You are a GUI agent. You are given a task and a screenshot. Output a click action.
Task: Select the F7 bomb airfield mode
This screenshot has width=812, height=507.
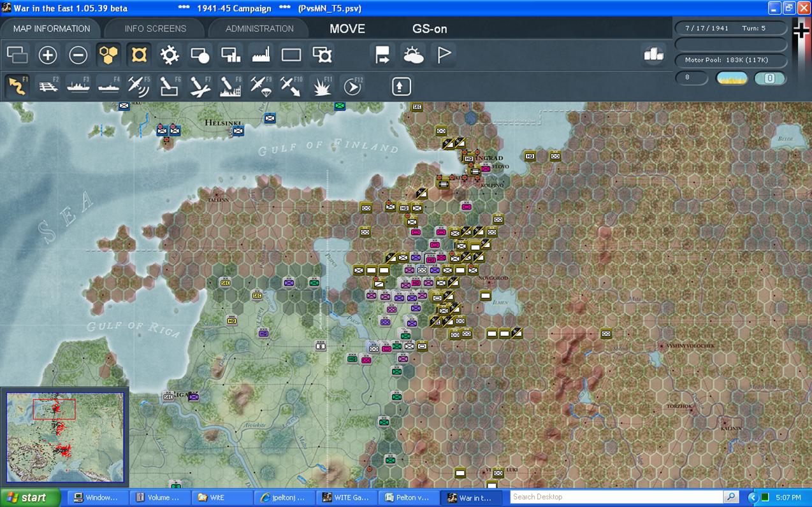pyautogui.click(x=200, y=86)
